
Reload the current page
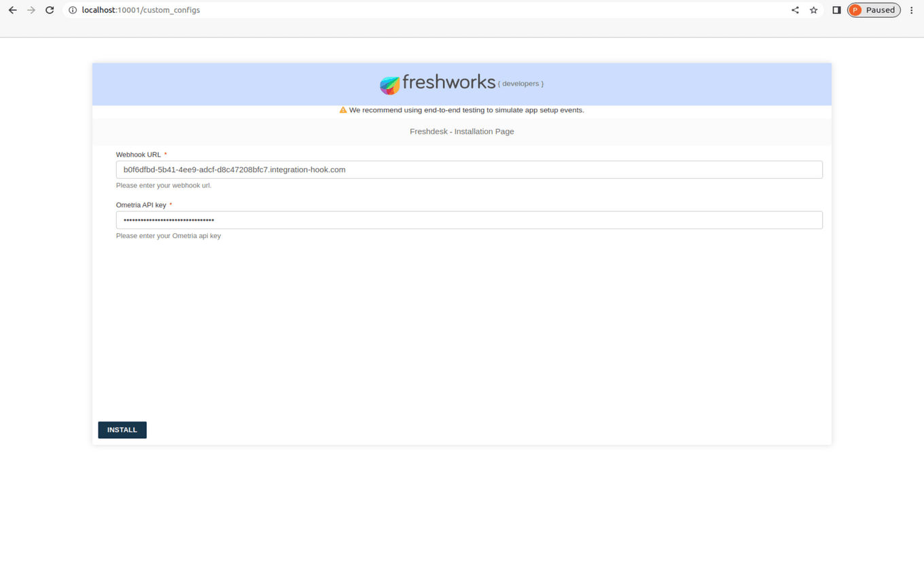point(48,10)
